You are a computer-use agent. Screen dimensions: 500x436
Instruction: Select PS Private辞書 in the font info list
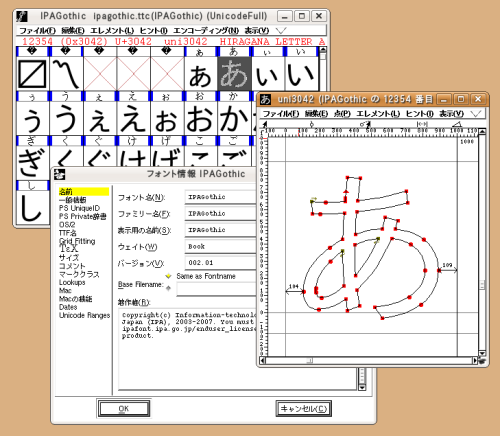pos(83,216)
